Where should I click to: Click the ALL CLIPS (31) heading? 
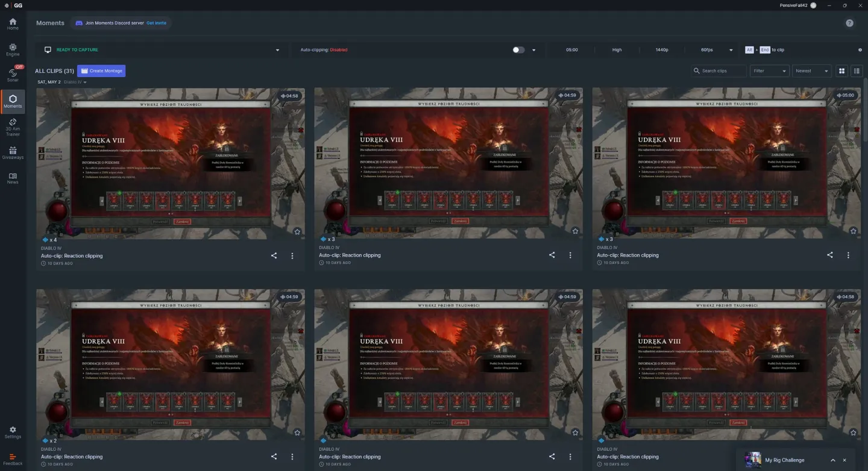pyautogui.click(x=54, y=71)
